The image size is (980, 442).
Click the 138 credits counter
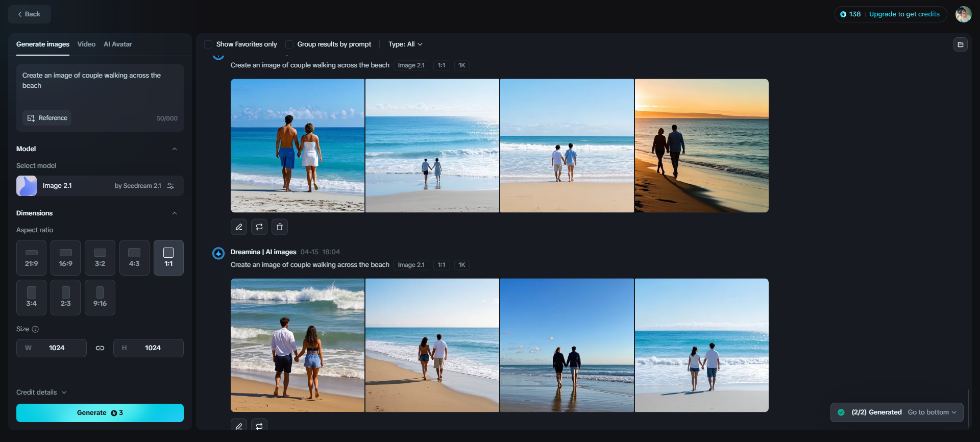[x=850, y=14]
